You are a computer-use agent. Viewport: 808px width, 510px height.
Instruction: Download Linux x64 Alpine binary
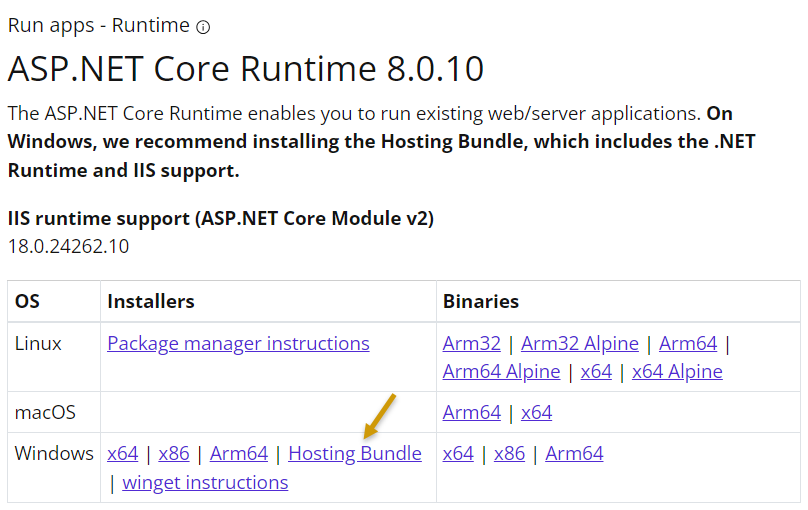point(677,371)
